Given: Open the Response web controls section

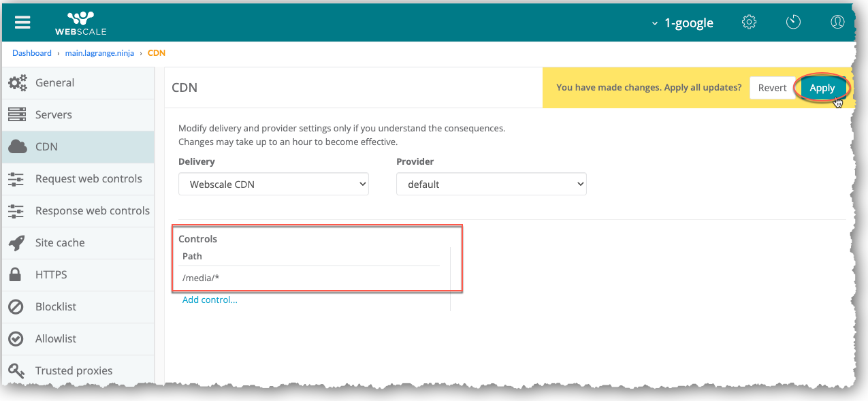Looking at the screenshot, I should 92,211.
